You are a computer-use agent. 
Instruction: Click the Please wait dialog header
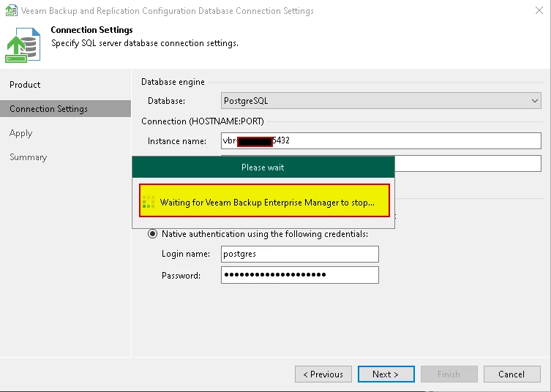pos(263,167)
